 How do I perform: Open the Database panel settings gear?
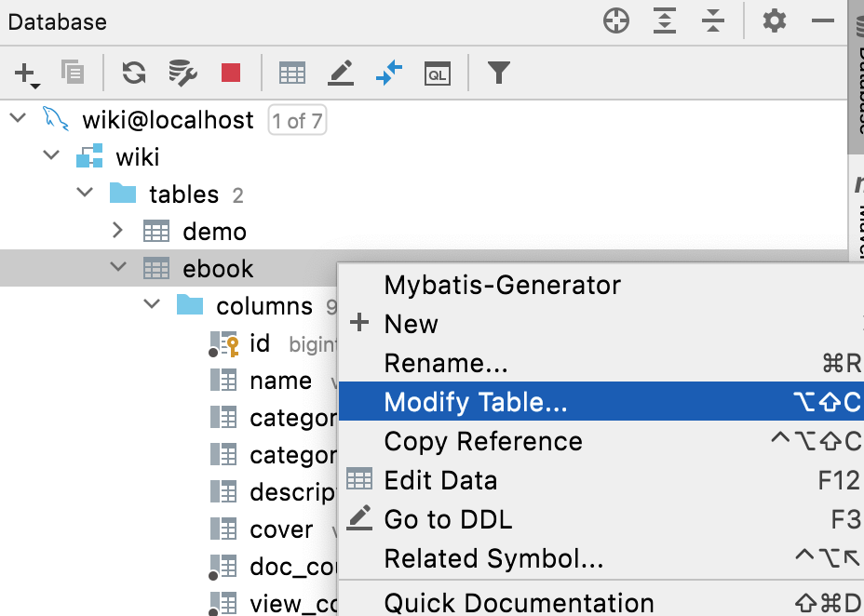(x=775, y=21)
